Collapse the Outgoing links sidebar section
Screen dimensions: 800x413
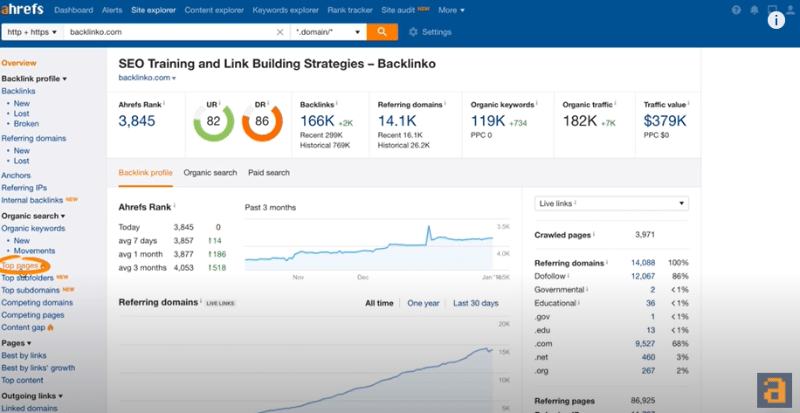32,396
